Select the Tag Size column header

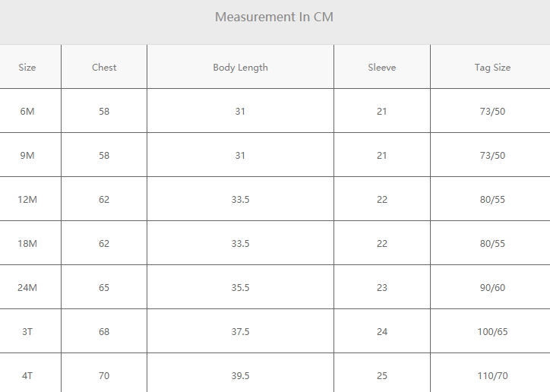coord(492,67)
